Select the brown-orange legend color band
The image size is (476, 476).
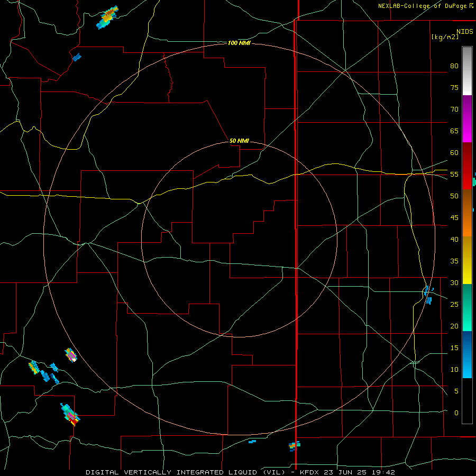pyautogui.click(x=467, y=213)
